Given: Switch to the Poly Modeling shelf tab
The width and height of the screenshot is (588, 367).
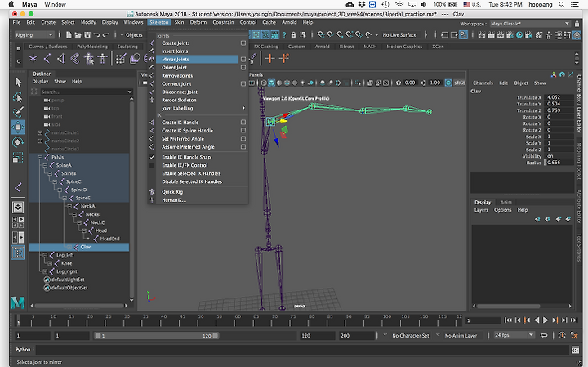Looking at the screenshot, I should 92,47.
